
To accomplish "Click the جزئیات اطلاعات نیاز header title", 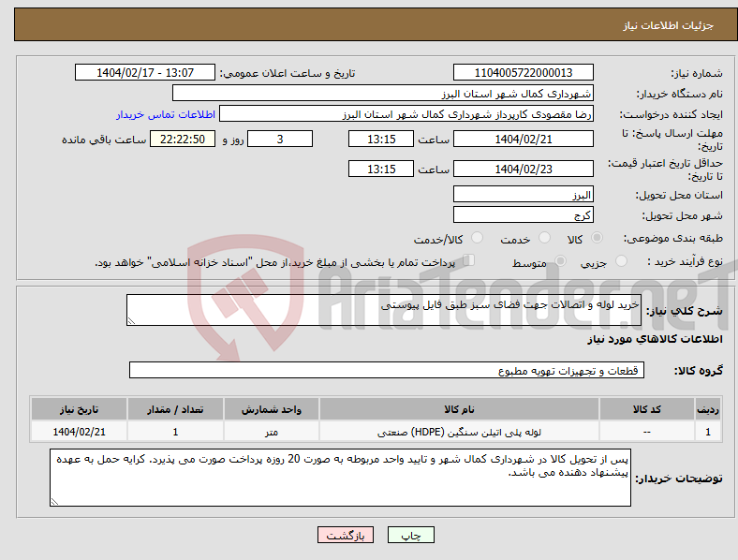I will (668, 25).
